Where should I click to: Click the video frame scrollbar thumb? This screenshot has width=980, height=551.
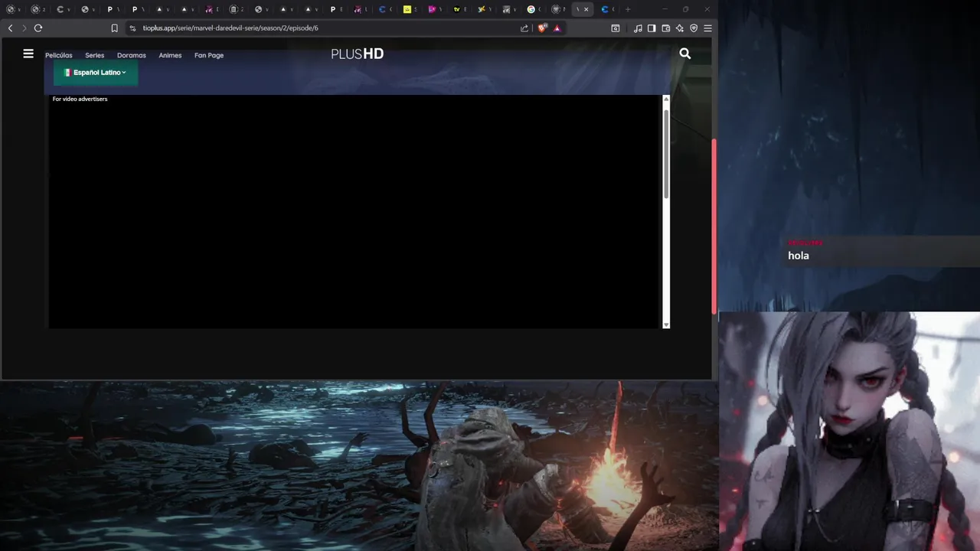(x=666, y=153)
